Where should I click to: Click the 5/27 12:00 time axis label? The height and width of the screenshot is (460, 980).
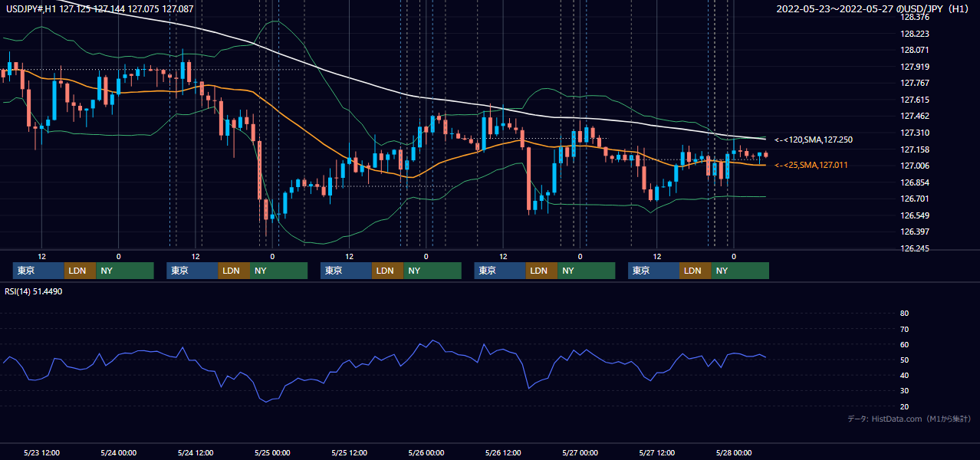click(657, 452)
